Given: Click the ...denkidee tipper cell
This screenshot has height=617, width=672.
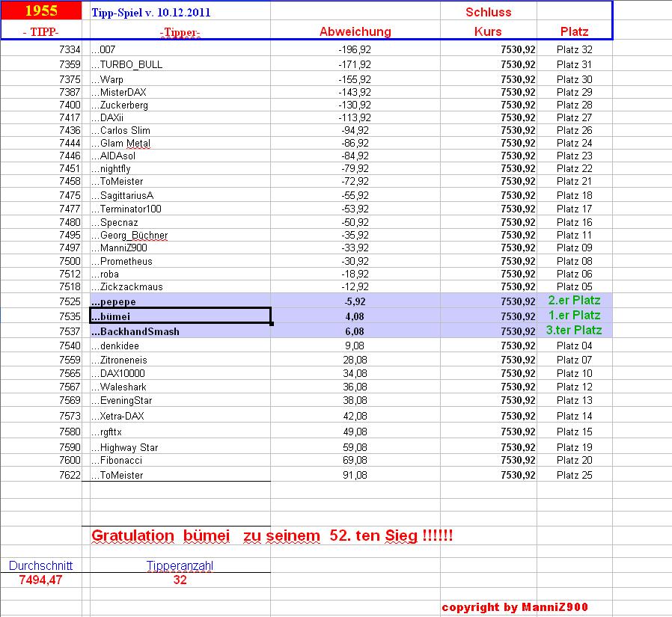Looking at the screenshot, I should tap(180, 346).
